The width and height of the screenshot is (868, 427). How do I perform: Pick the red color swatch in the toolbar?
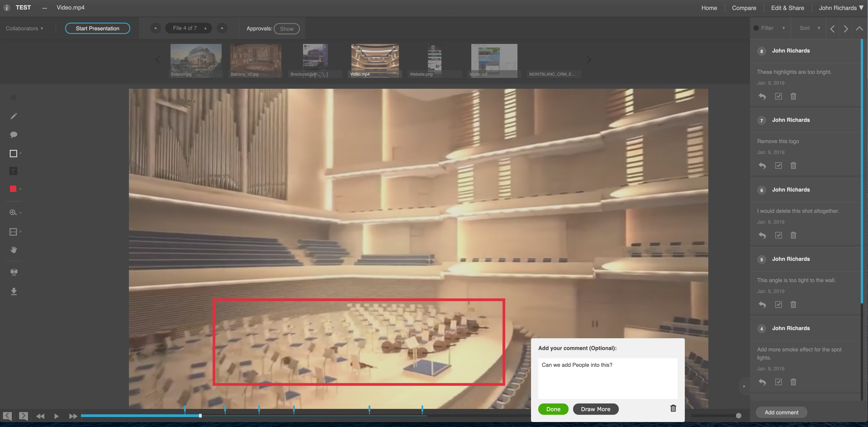pyautogui.click(x=13, y=189)
